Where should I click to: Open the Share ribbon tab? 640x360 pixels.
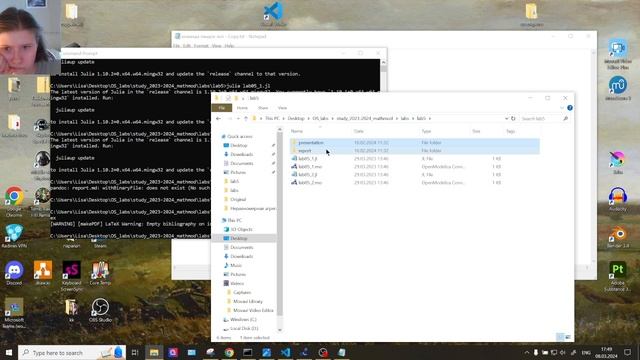tap(263, 108)
